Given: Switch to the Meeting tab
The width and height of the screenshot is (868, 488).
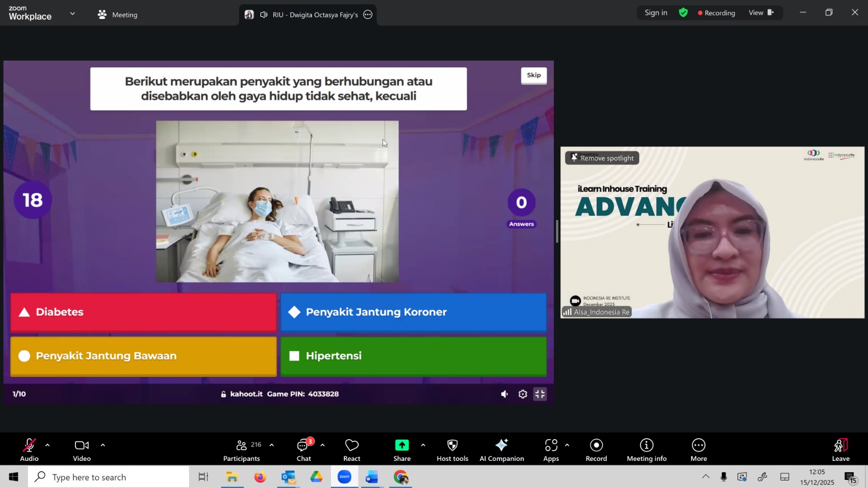Looking at the screenshot, I should point(118,15).
